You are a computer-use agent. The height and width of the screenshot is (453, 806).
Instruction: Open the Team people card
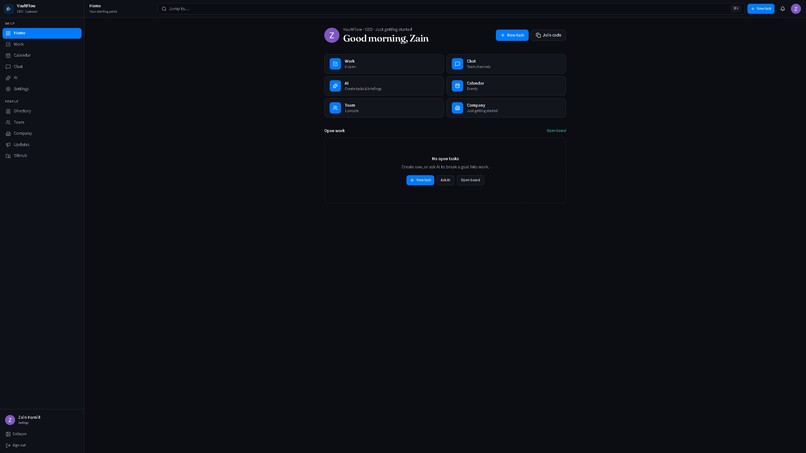[384, 108]
